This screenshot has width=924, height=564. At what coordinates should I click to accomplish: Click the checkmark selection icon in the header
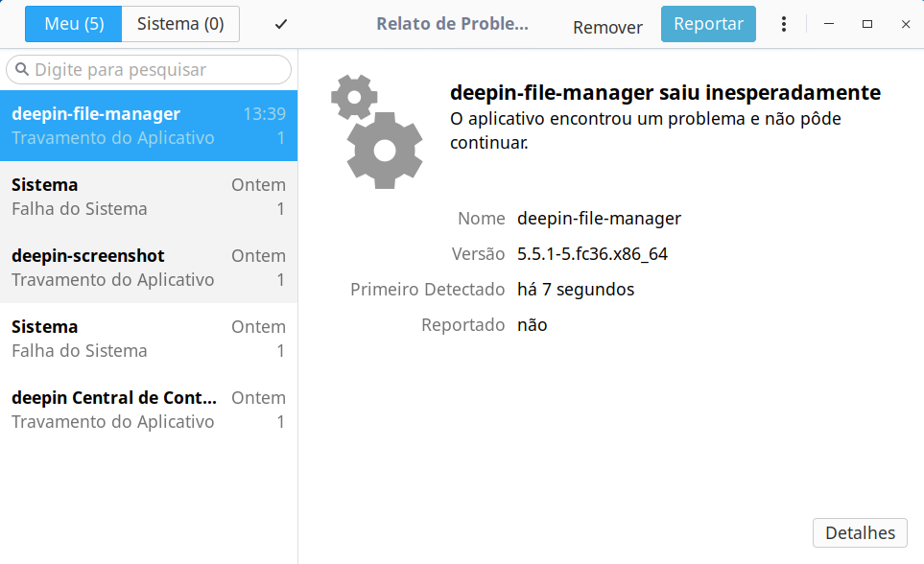pos(280,23)
